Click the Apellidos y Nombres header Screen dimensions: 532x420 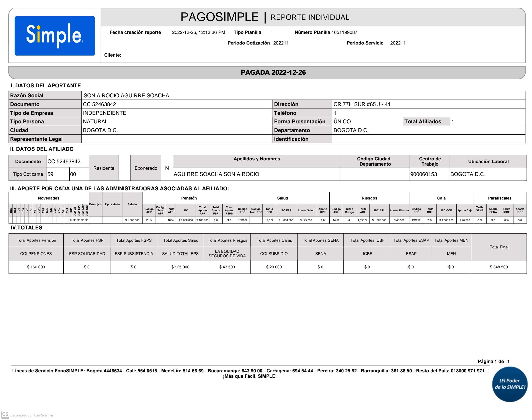(256, 159)
